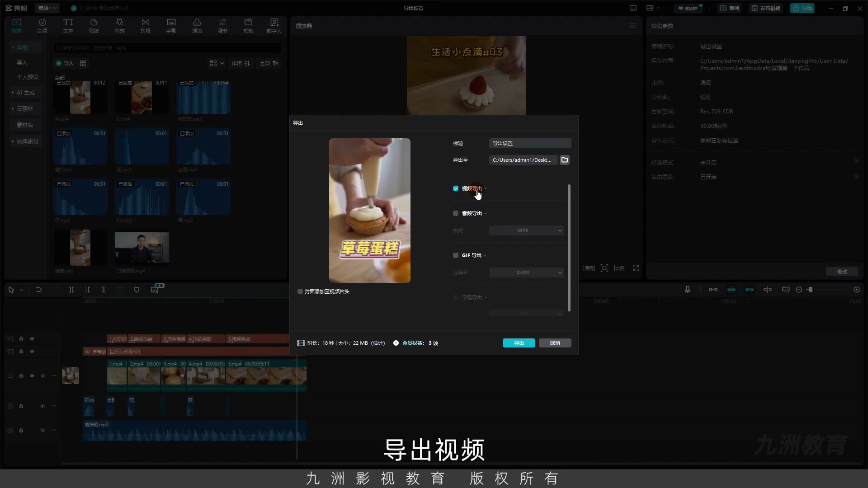868x488 pixels.
Task: Click the 标题 title input field
Action: click(x=530, y=143)
